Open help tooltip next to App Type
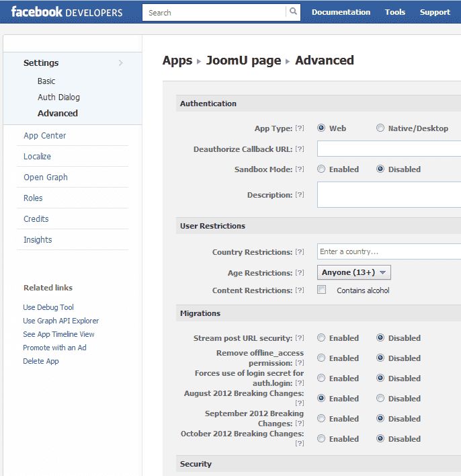 pos(300,128)
